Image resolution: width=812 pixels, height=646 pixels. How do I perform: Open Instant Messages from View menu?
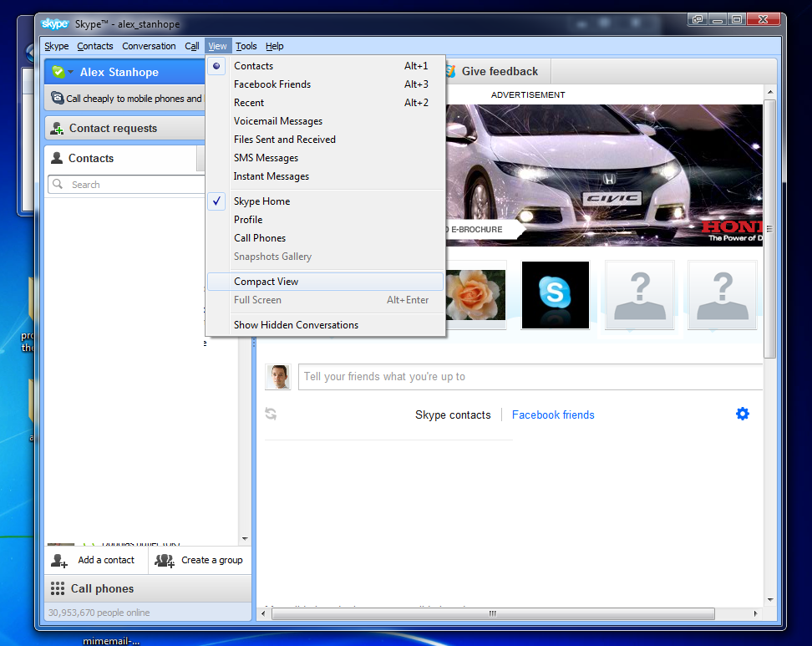[x=326, y=176]
